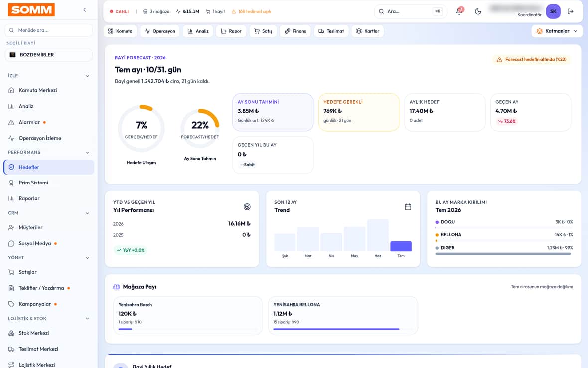Viewport: 588px width, 368px height.
Task: Select the Operasyon tab
Action: tap(160, 31)
